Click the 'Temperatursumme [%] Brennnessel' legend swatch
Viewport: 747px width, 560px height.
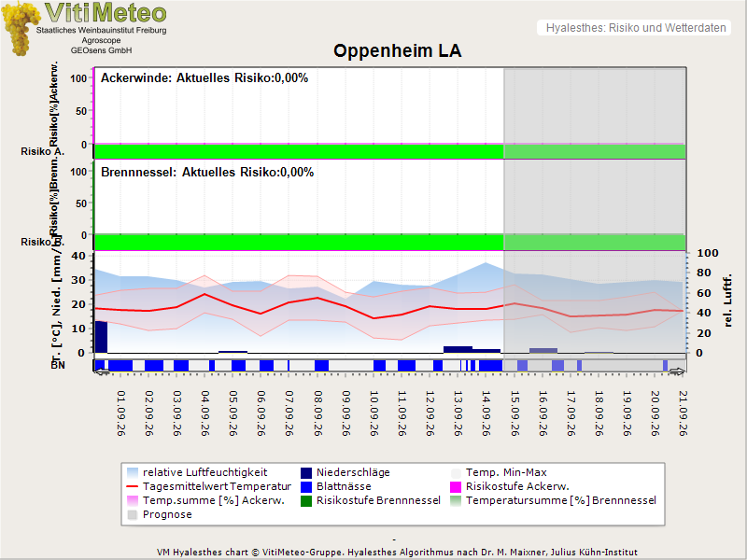(456, 500)
